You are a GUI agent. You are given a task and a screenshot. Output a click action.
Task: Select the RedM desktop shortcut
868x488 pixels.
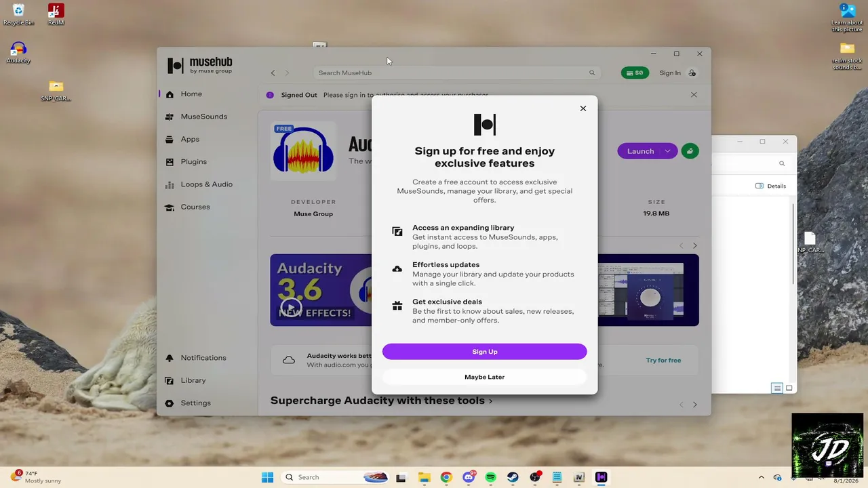56,14
